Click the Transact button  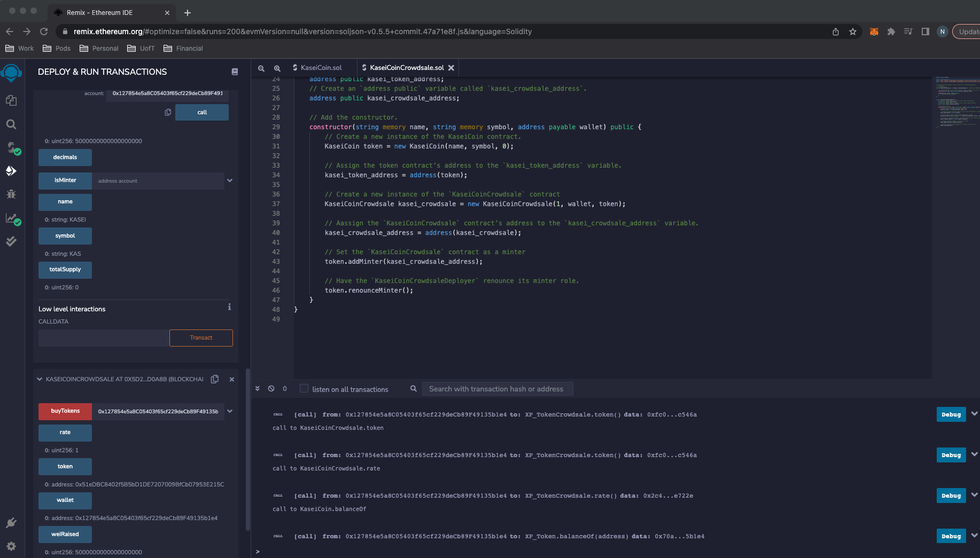(201, 337)
